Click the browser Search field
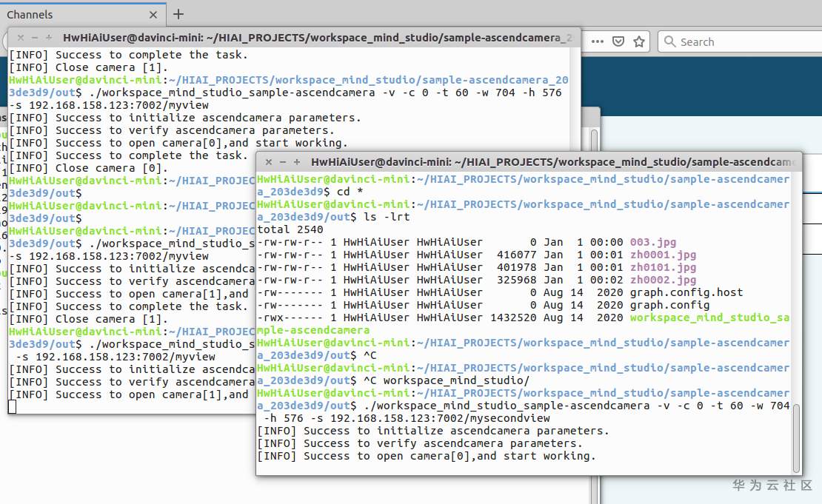 (x=740, y=41)
